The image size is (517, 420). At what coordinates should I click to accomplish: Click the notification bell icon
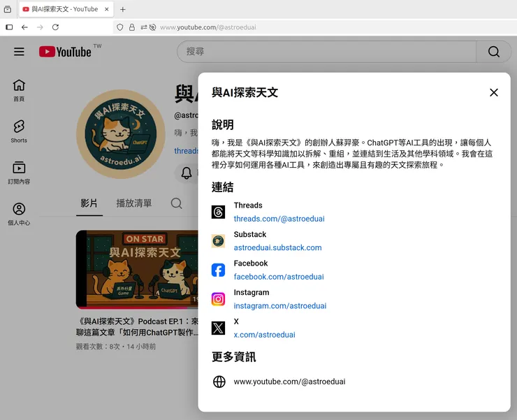tap(187, 173)
